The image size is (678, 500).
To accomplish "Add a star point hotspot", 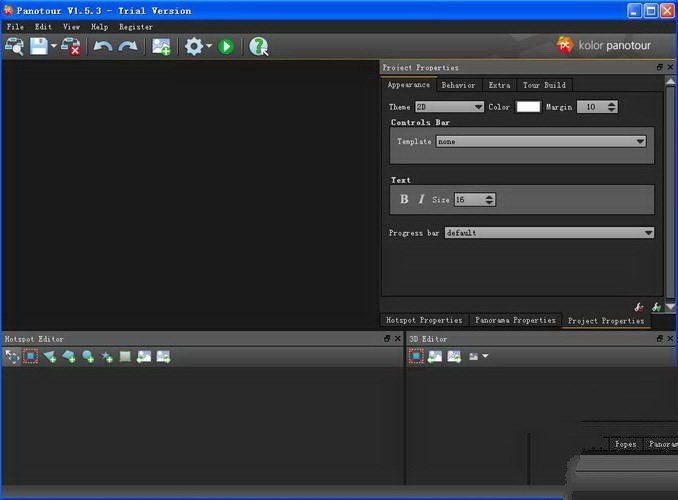I will pos(106,357).
